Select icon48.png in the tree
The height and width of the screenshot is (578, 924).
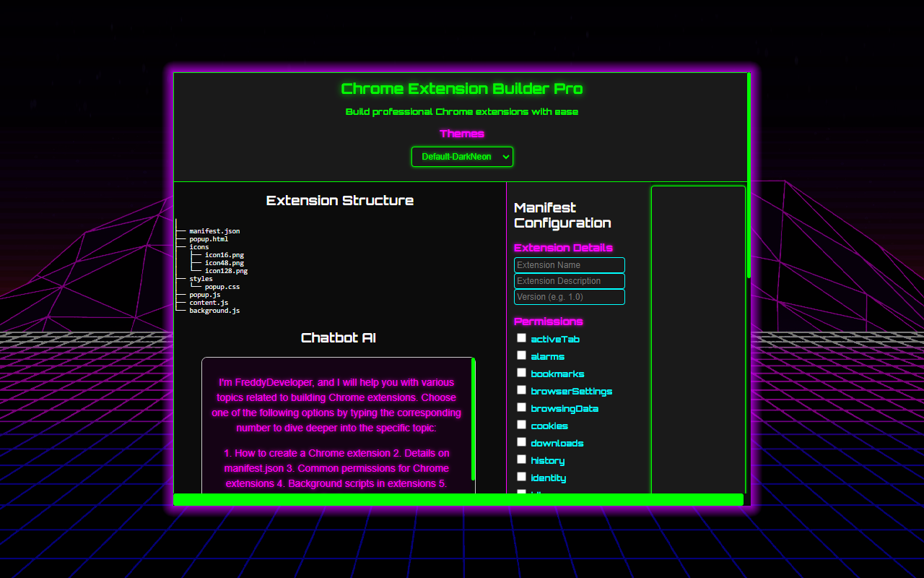coord(225,263)
